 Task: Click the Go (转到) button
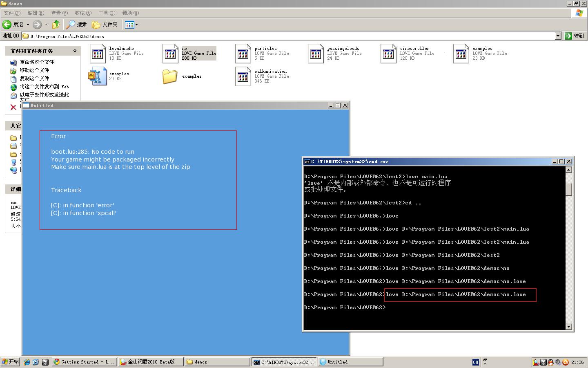pos(575,36)
